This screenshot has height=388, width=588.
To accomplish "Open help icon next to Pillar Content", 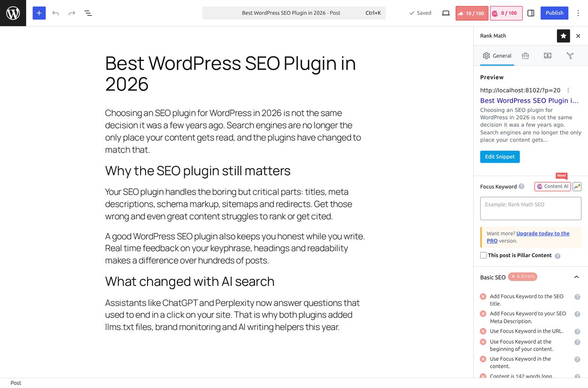I will pos(558,256).
